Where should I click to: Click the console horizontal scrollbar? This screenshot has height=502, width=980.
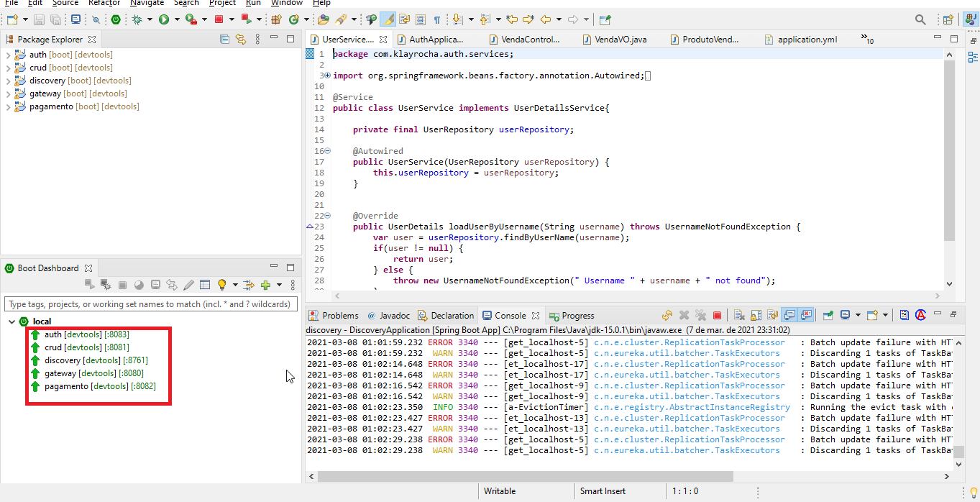point(525,476)
